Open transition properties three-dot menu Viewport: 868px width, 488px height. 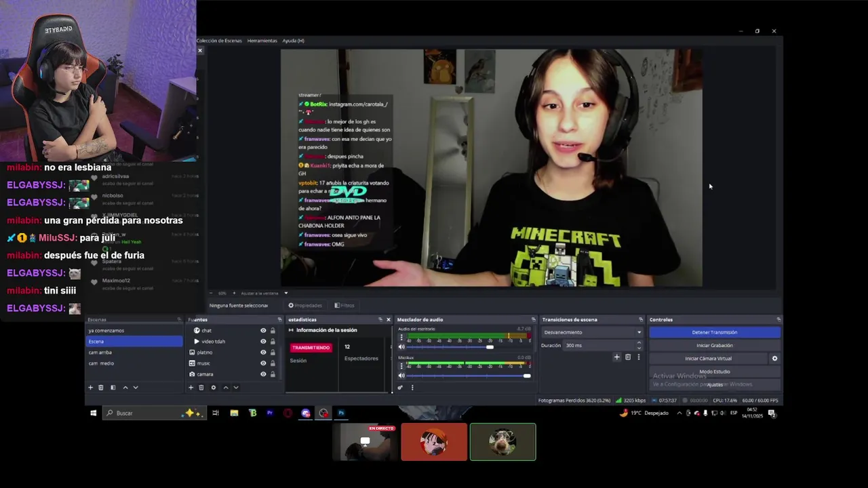click(639, 357)
